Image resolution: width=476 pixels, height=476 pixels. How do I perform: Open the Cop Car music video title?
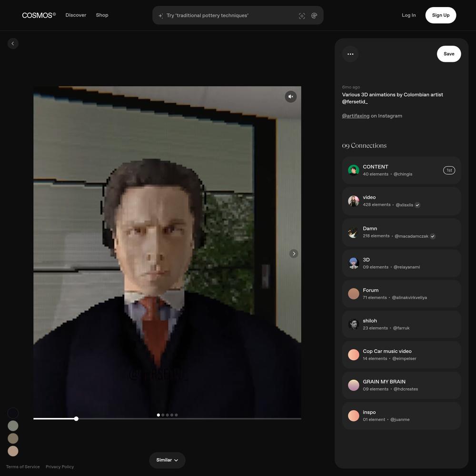click(x=387, y=351)
